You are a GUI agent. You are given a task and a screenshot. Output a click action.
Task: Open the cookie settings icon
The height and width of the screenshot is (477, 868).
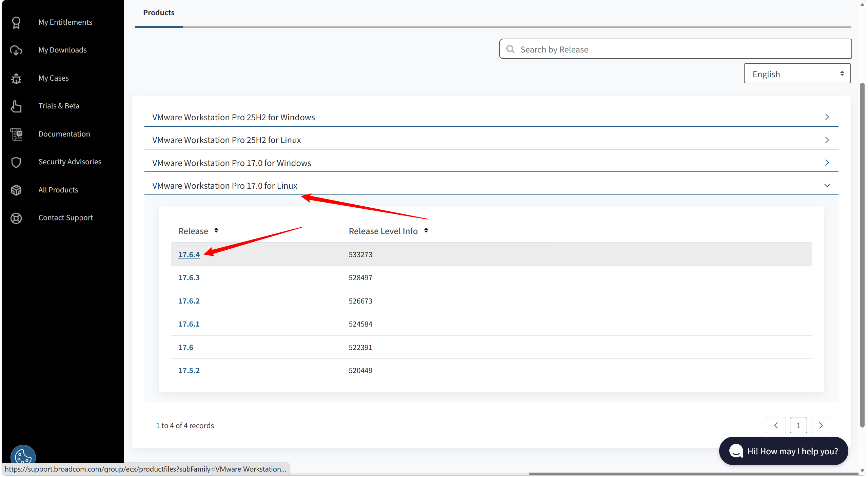pos(23,456)
